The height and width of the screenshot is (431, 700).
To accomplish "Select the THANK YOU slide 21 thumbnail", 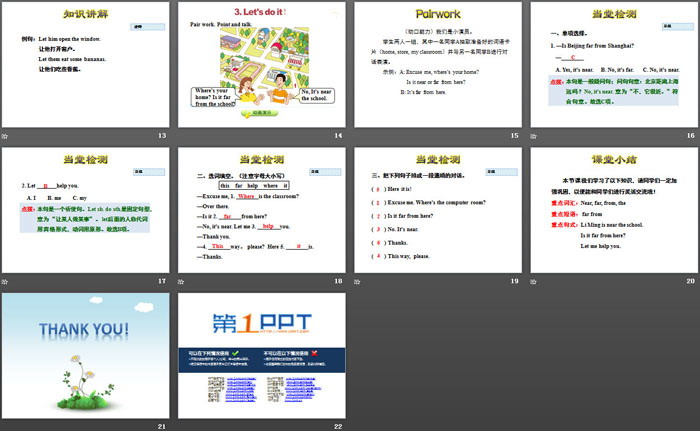I will [85, 356].
